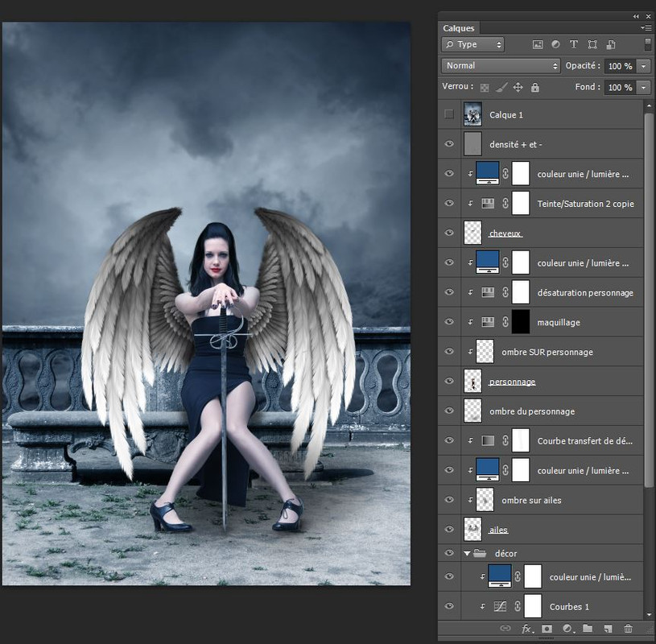Filter layers by pixel image type icon
The height and width of the screenshot is (644, 656).
[x=537, y=45]
